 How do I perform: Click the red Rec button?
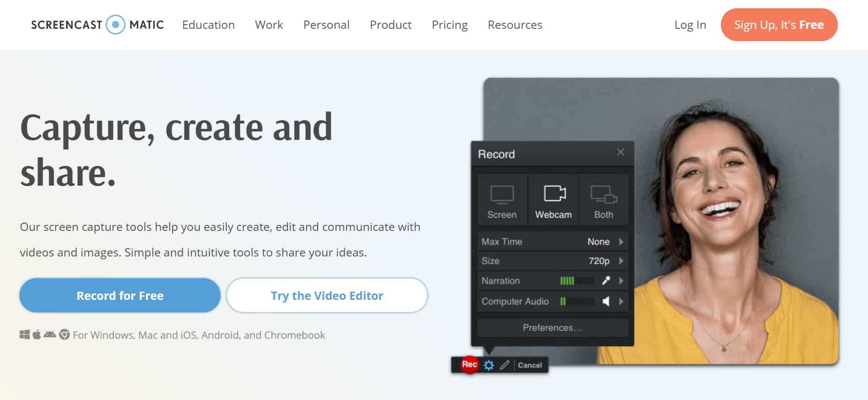(469, 364)
